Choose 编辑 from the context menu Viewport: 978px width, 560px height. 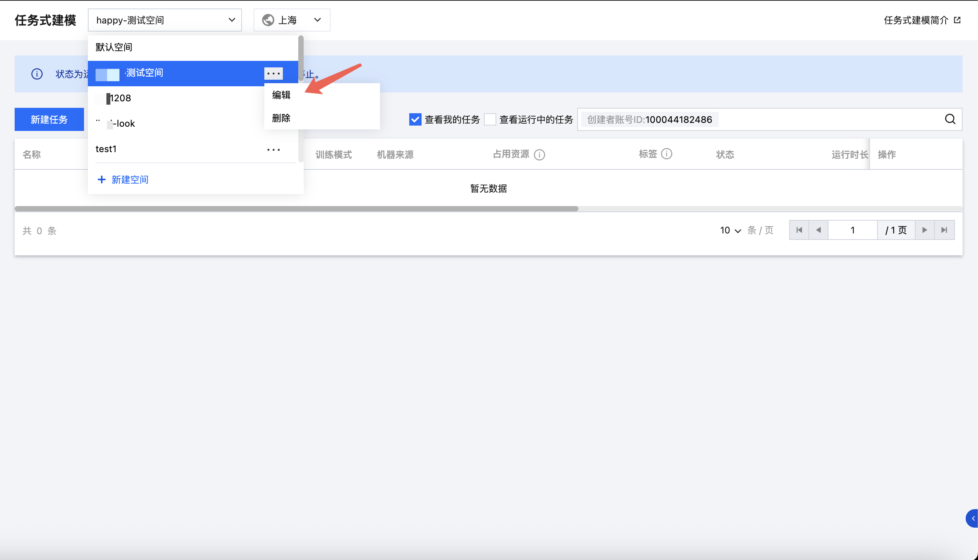coord(281,95)
